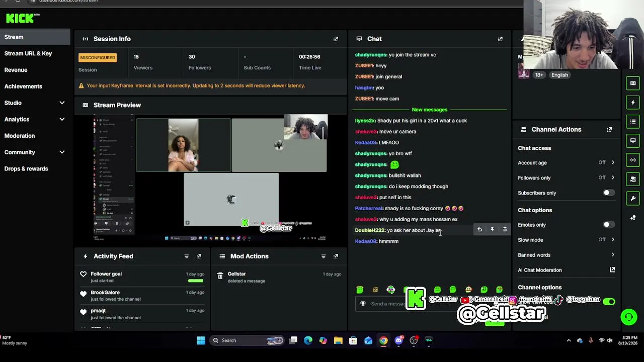Click the Windows taskbar Search box
The image size is (644, 362).
tap(247, 340)
